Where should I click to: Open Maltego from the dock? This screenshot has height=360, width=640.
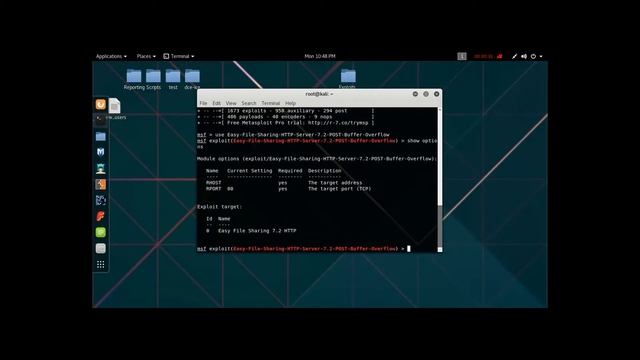(x=100, y=200)
